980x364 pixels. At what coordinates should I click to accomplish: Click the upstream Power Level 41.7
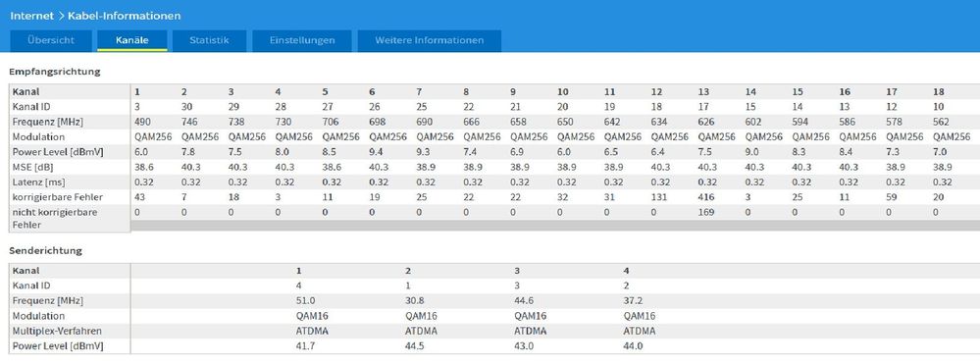tap(306, 346)
